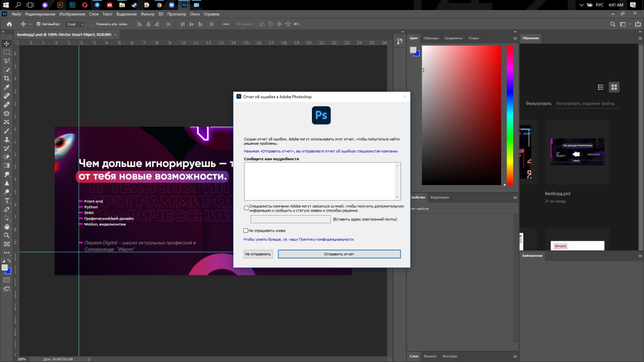The image size is (644, 362).
Task: Select the Zoom tool
Action: 7,235
